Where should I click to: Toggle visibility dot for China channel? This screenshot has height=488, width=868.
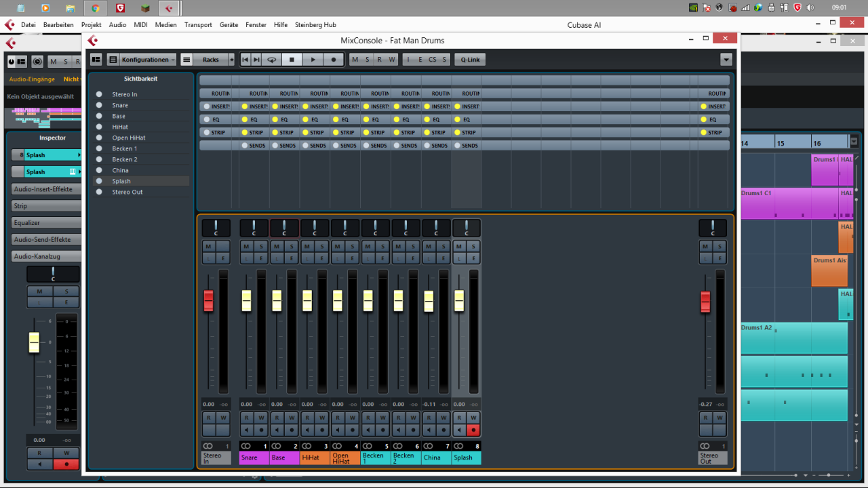[99, 170]
